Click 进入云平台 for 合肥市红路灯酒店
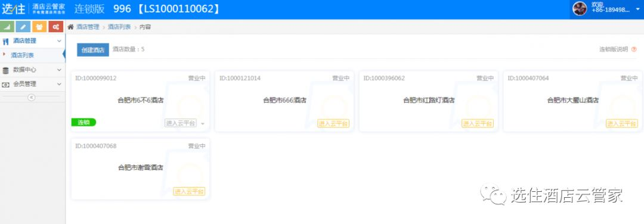644x224 pixels. click(478, 123)
